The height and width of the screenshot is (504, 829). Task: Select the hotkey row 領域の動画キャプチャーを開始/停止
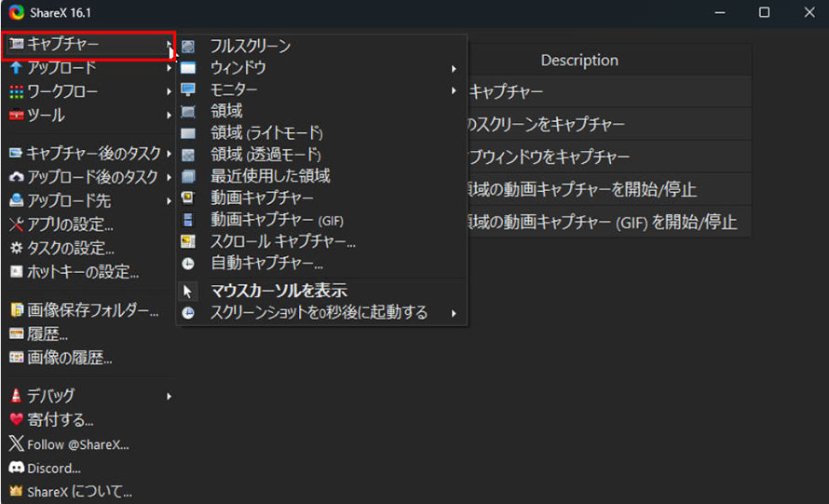(608, 189)
